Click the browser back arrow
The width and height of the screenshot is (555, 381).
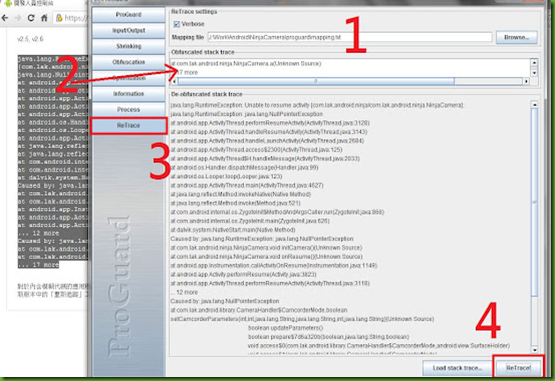pyautogui.click(x=5, y=18)
